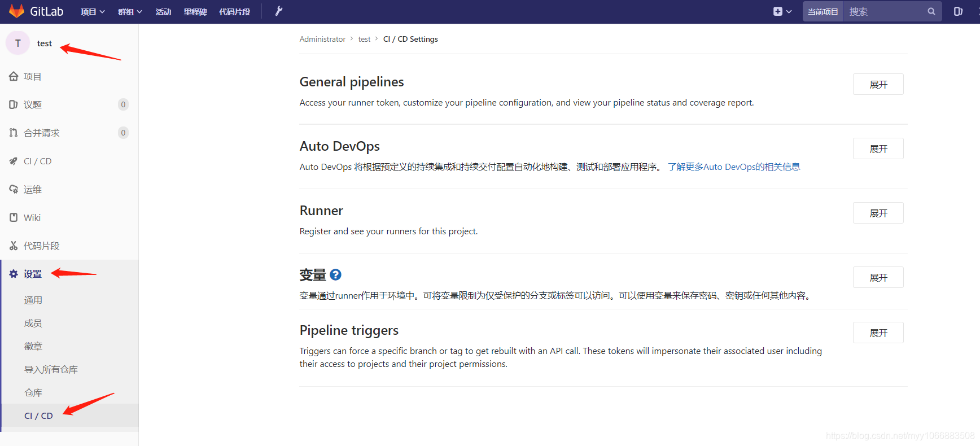Open 运维 in the sidebar
Image resolution: width=980 pixels, height=446 pixels.
click(33, 189)
